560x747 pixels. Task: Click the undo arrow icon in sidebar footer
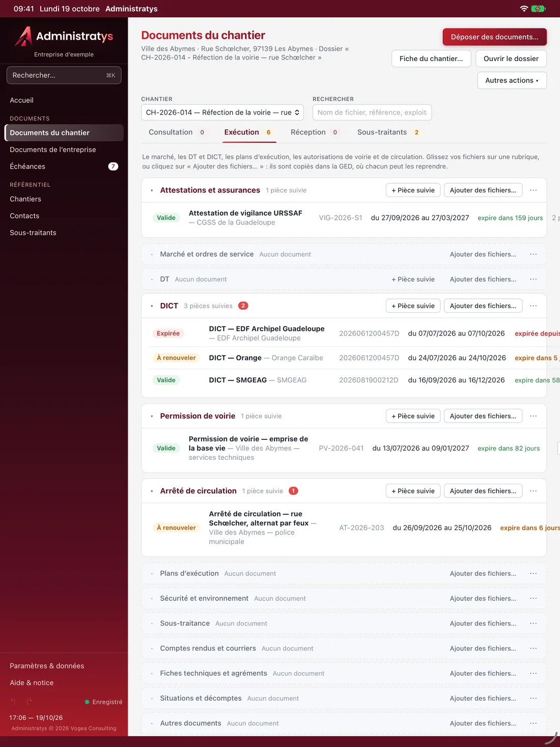[13, 702]
